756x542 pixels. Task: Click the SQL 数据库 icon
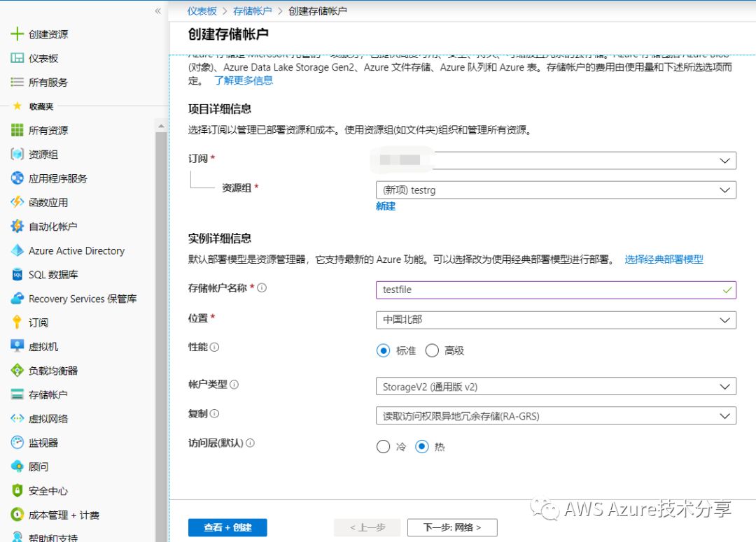click(x=17, y=274)
